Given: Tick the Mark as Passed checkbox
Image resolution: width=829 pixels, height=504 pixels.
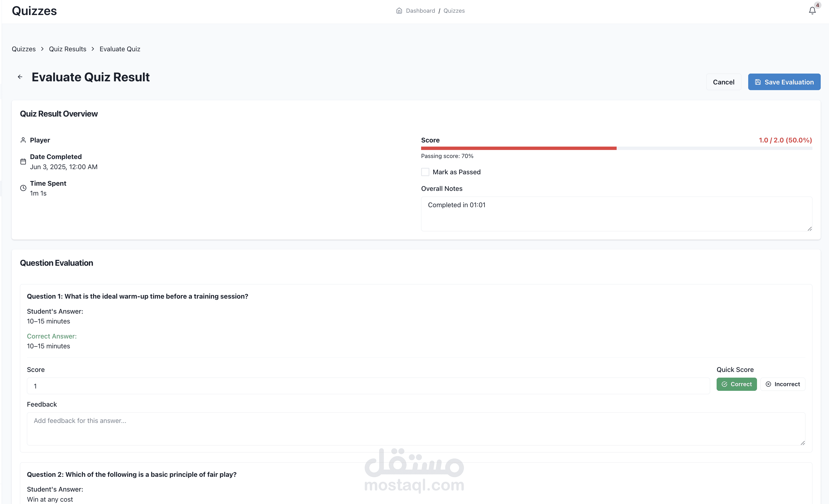Looking at the screenshot, I should [x=425, y=172].
